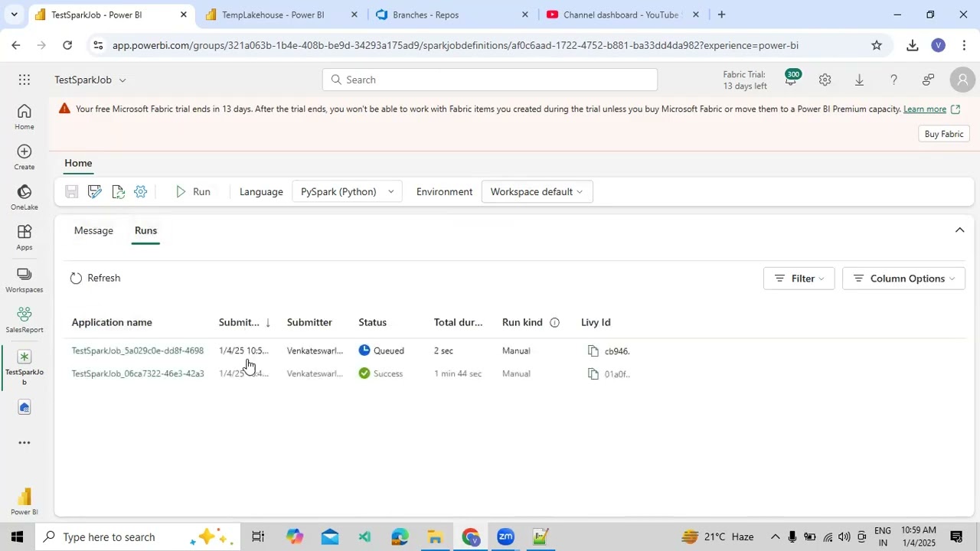980x551 pixels.
Task: Open more options ellipsis in sidebar
Action: pyautogui.click(x=24, y=442)
